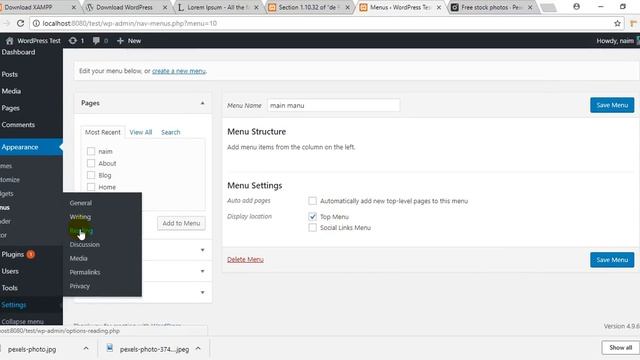The height and width of the screenshot is (360, 640).
Task: Click the Add to Menu button
Action: click(181, 223)
